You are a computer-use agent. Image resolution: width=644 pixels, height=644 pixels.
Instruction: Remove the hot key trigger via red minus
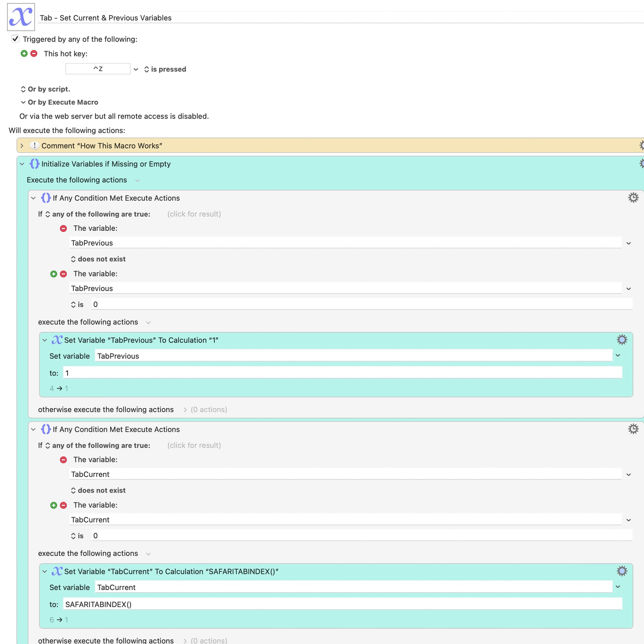(34, 54)
